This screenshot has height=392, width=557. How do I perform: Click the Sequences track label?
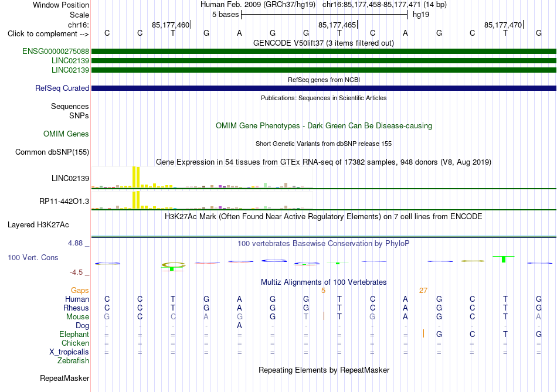(x=70, y=106)
